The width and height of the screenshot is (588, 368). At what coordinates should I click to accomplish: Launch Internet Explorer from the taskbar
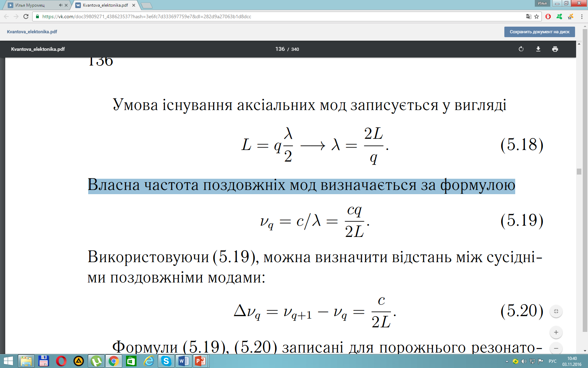(149, 361)
